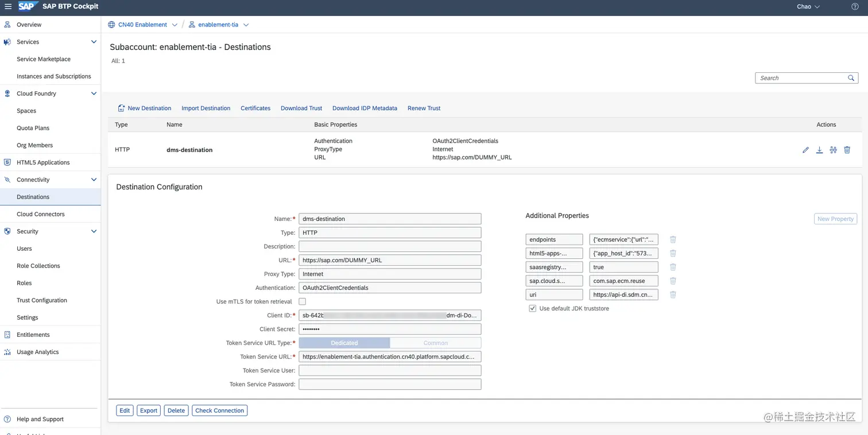868x435 pixels.
Task: Click trash icon next to endpoints property
Action: (673, 239)
